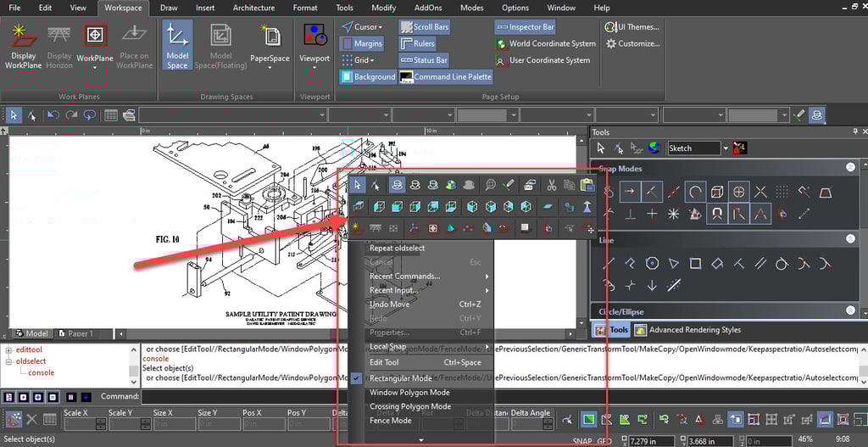Expand the edittool tree node
The height and width of the screenshot is (447, 868).
click(x=8, y=350)
